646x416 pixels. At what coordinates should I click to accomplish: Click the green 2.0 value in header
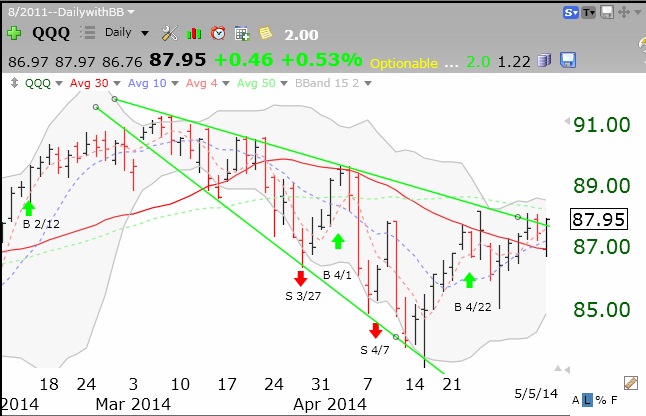(478, 62)
